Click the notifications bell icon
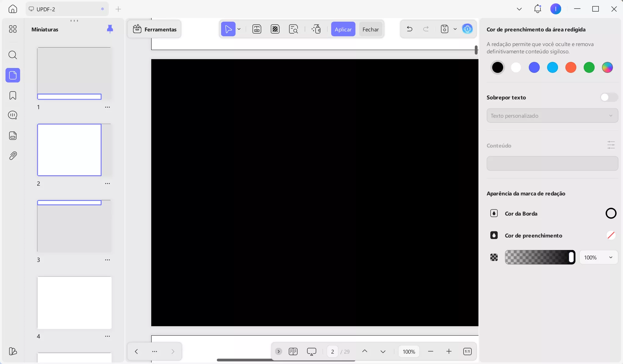623x364 pixels. click(537, 9)
